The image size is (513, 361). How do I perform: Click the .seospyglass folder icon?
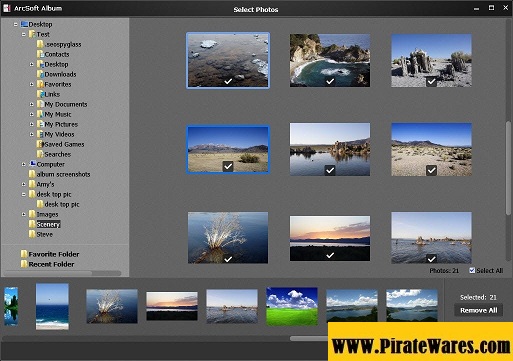coord(40,44)
